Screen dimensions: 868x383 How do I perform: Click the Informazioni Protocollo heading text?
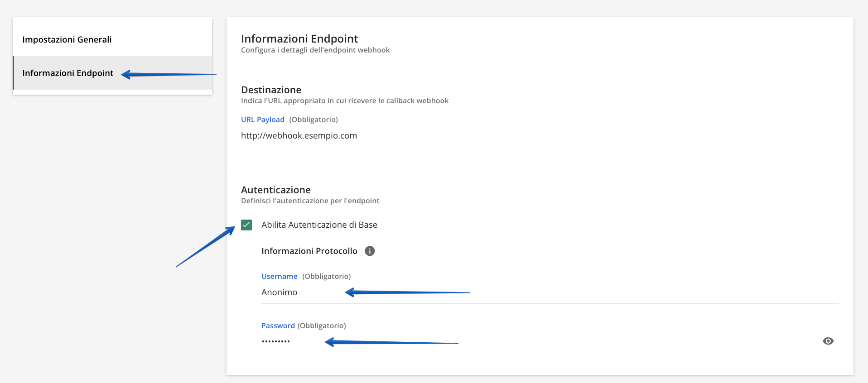click(x=309, y=251)
